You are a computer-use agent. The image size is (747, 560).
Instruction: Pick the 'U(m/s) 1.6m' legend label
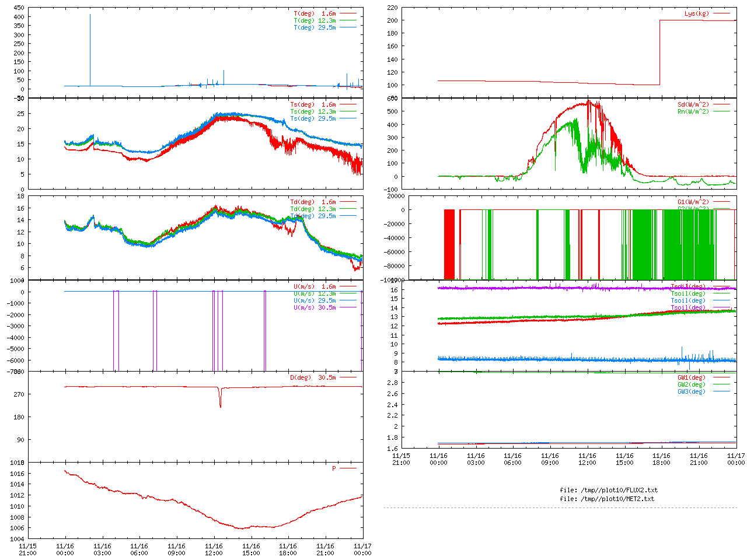tap(315, 287)
